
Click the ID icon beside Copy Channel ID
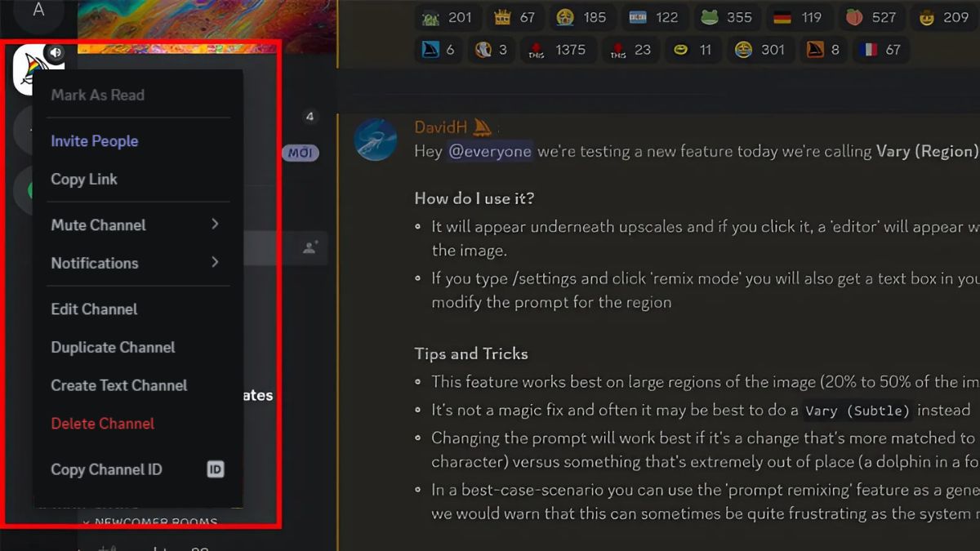[215, 469]
